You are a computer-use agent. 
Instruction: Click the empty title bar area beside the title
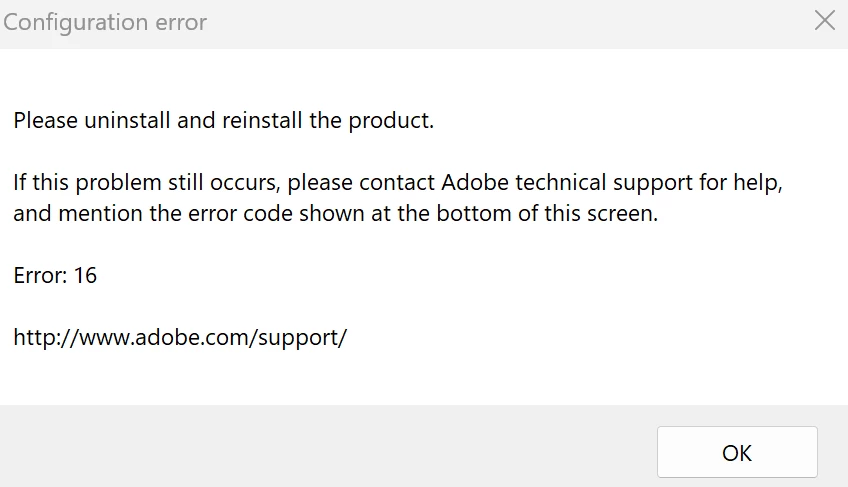coord(500,22)
